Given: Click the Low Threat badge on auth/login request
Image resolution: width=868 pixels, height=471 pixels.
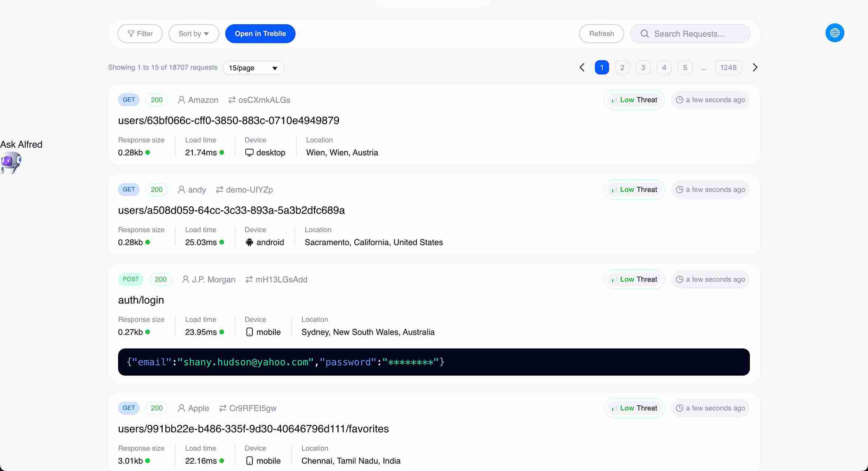Looking at the screenshot, I should [x=634, y=279].
